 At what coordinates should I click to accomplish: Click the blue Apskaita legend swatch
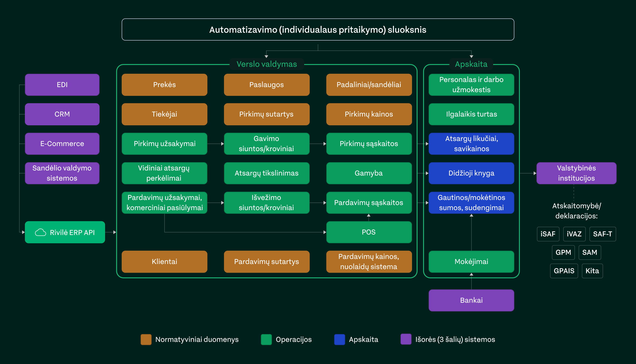tap(339, 339)
